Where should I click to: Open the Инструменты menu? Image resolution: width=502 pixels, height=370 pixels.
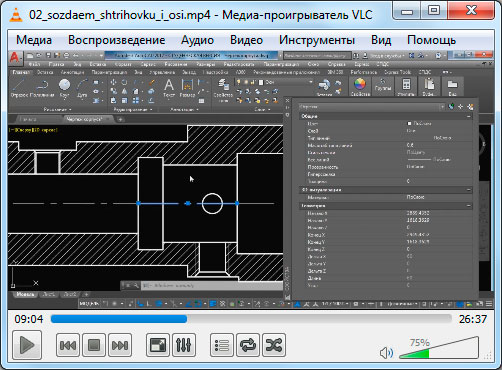point(317,40)
